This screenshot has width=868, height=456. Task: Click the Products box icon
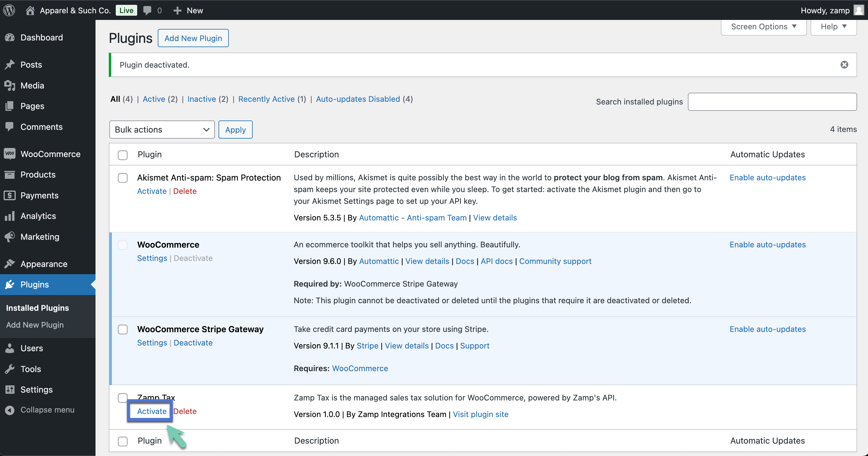coord(9,175)
